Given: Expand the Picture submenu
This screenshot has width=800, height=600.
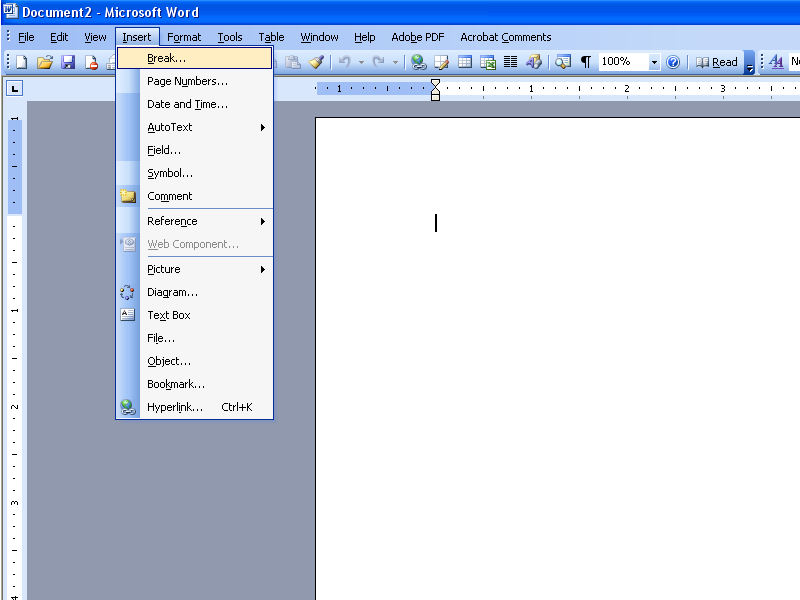Looking at the screenshot, I should click(163, 268).
